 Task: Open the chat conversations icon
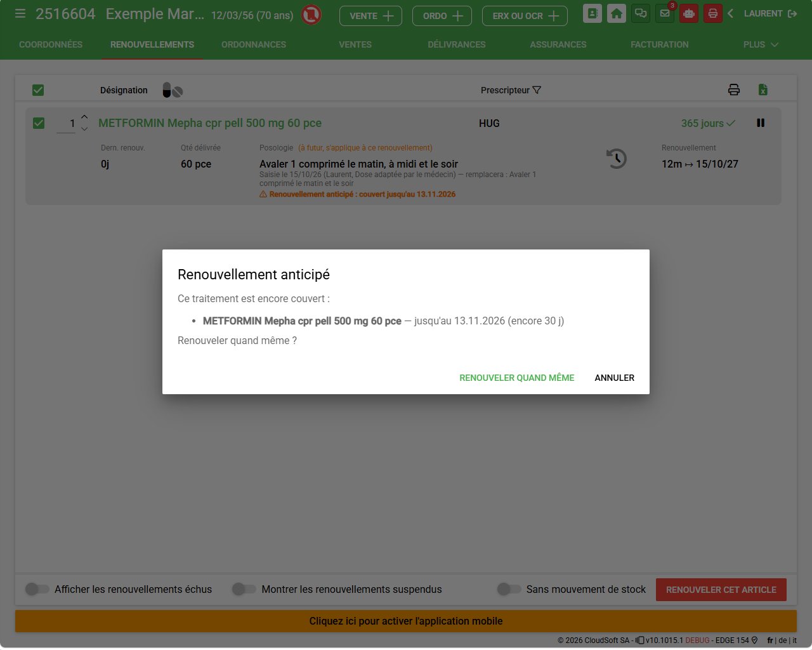(x=641, y=14)
